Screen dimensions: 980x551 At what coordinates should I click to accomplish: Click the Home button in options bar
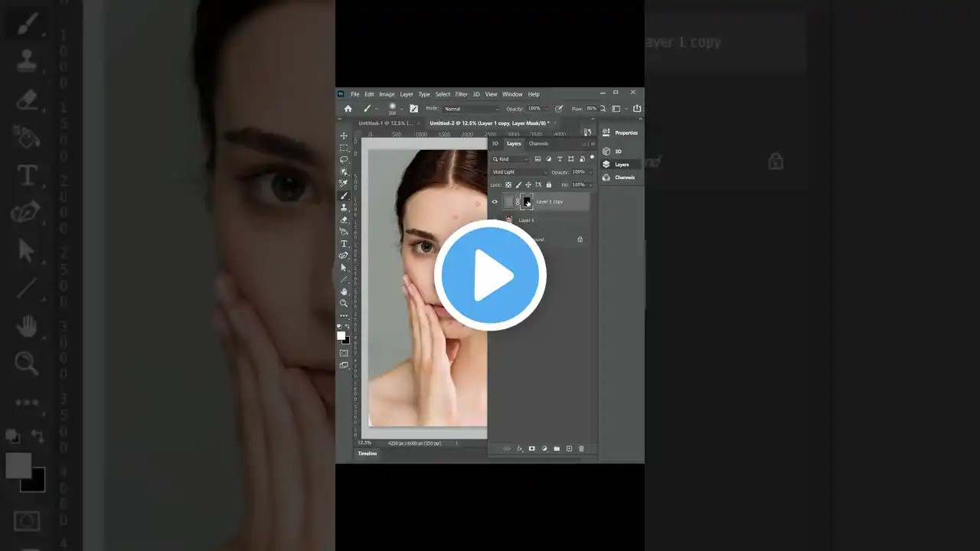click(348, 109)
